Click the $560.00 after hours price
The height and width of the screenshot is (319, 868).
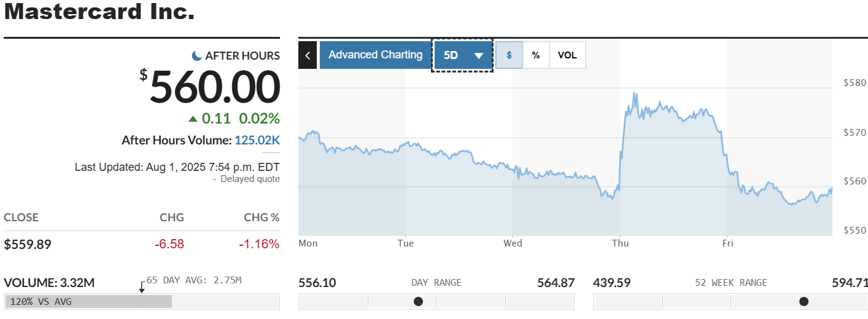[215, 87]
